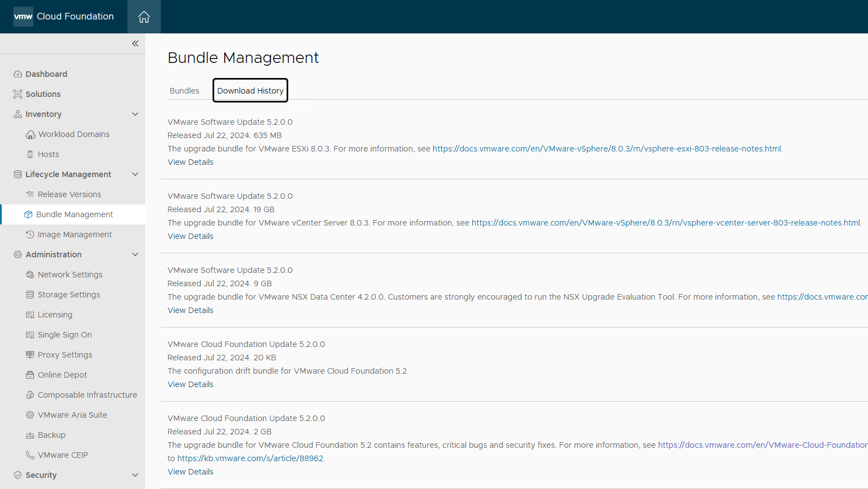Open the Solutions page
Screen dimensions: 868x489
coord(43,94)
